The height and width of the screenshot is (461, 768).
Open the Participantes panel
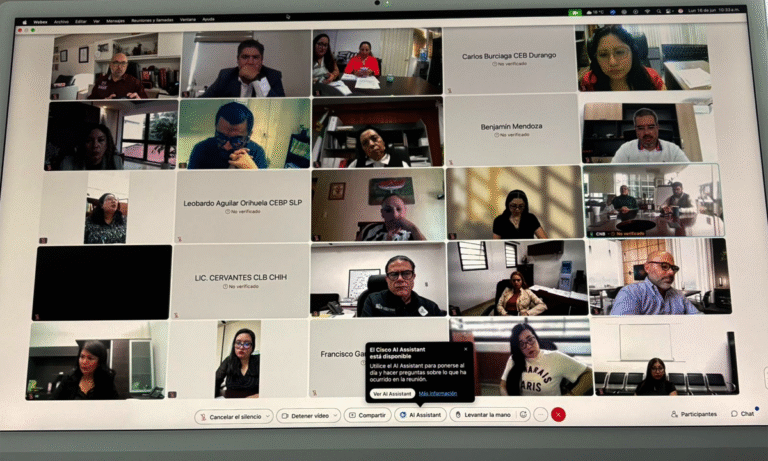click(x=693, y=414)
